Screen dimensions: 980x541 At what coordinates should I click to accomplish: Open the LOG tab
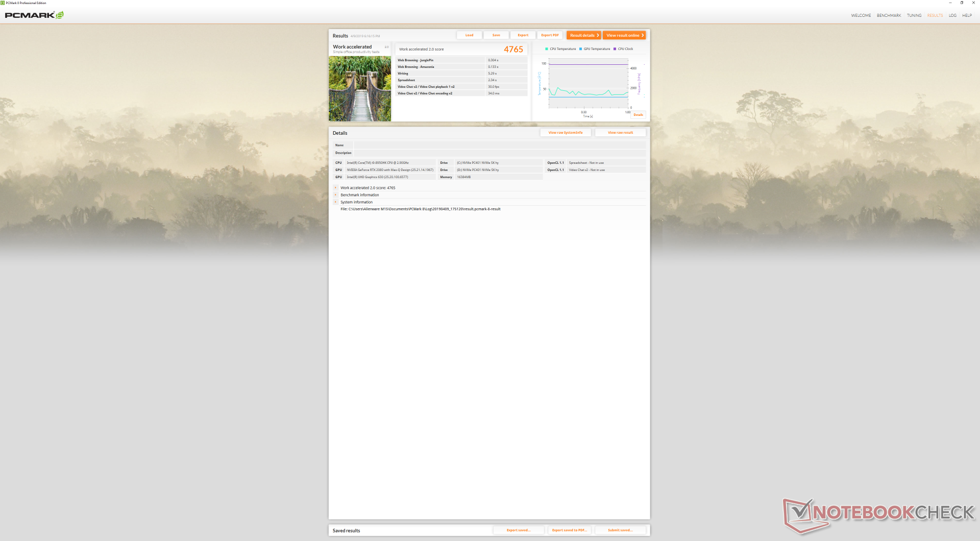pos(952,15)
